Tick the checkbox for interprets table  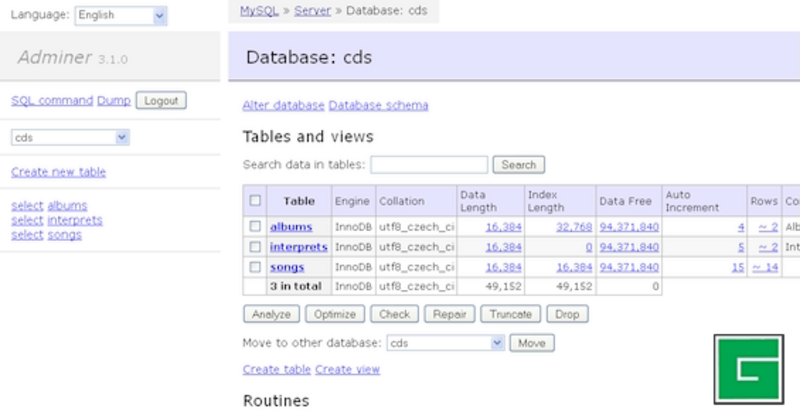click(255, 247)
